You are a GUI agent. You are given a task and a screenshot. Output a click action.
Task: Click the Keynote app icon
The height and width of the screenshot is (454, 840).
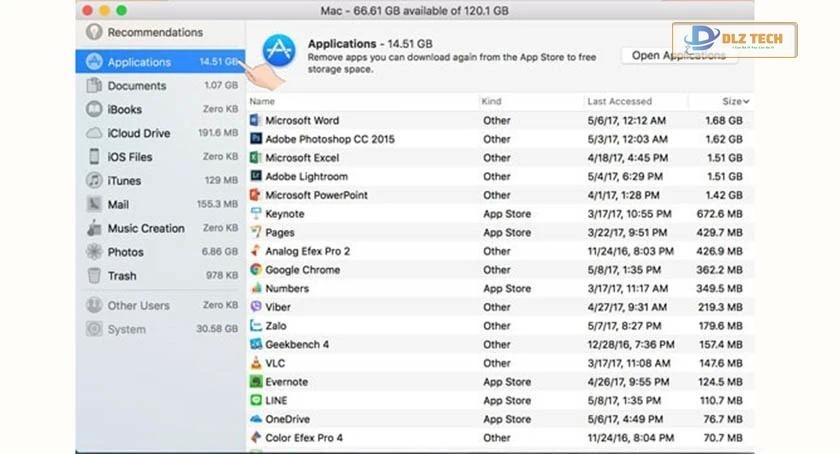[256, 214]
